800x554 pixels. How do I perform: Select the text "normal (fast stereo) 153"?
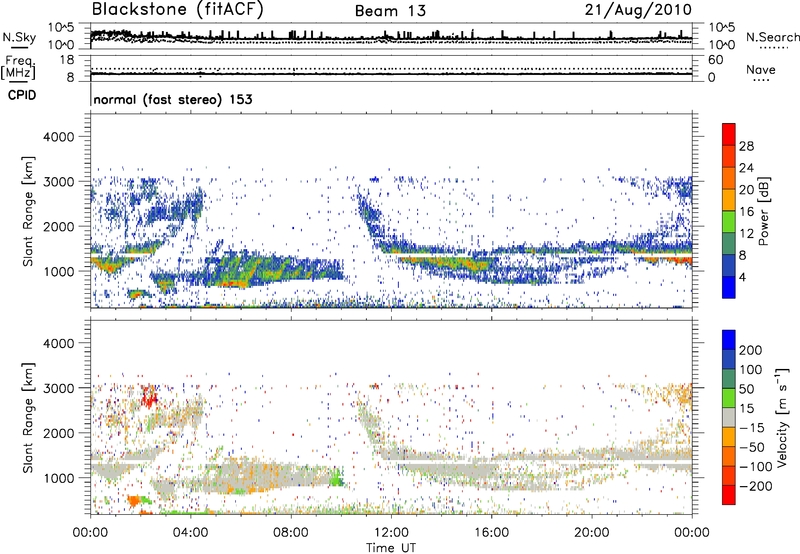point(173,99)
